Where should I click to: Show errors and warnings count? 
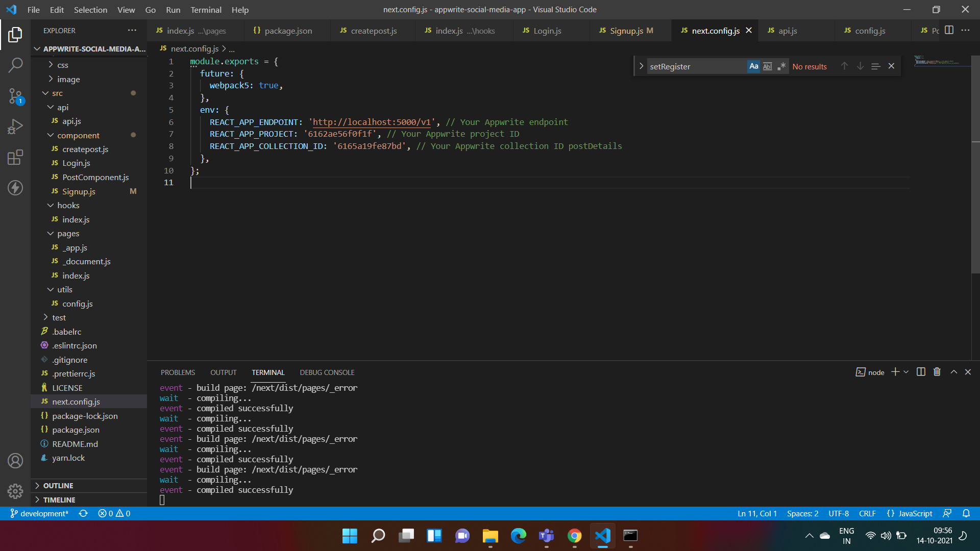114,513
